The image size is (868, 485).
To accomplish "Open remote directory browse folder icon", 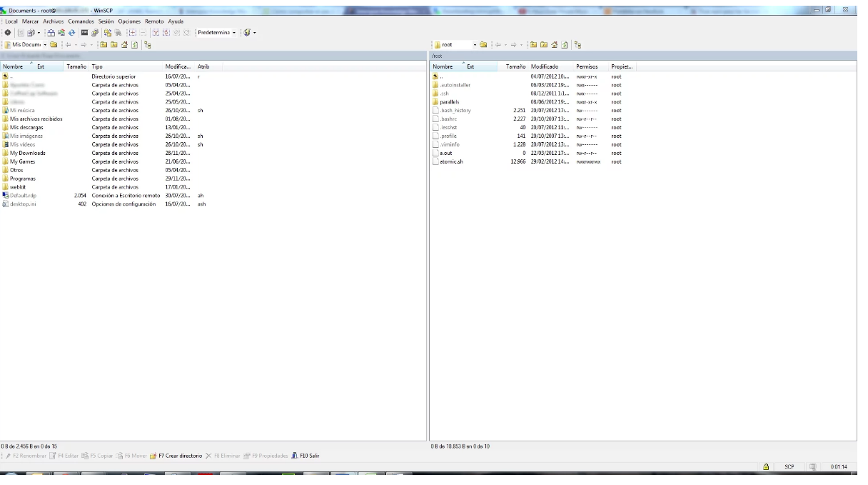I will [x=483, y=44].
